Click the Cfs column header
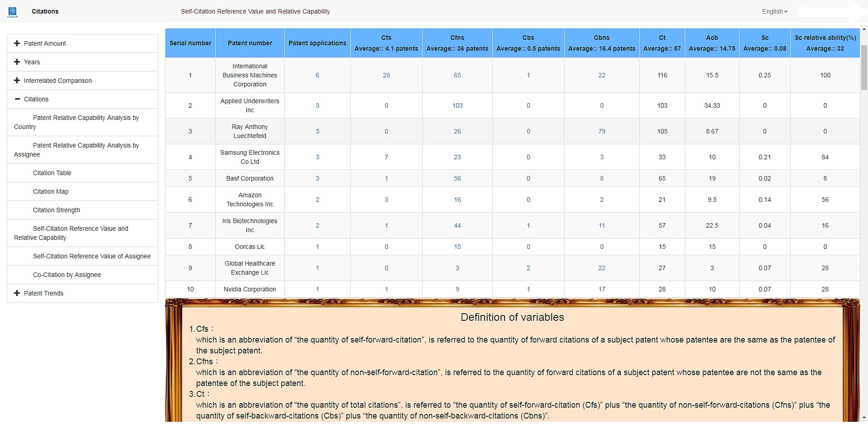The height and width of the screenshot is (424, 868). click(x=386, y=43)
